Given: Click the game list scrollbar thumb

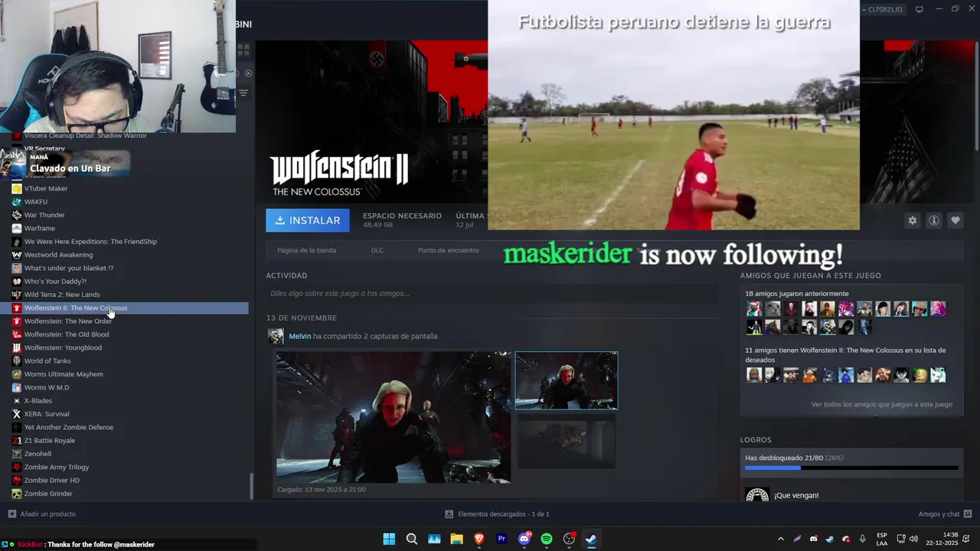Looking at the screenshot, I should [x=251, y=487].
